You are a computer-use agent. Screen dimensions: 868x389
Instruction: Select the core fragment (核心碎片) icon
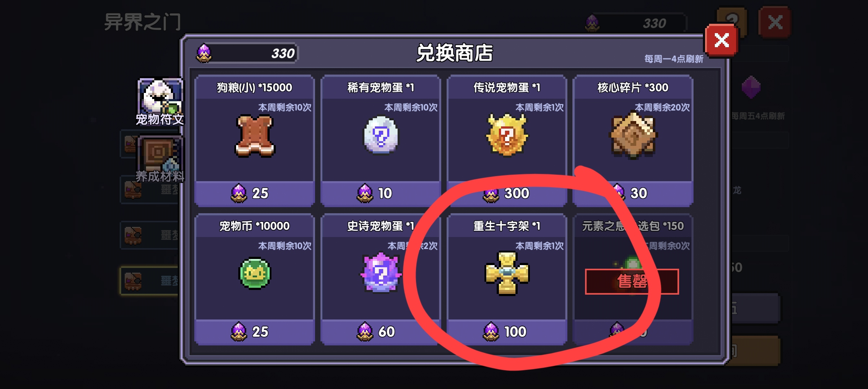pos(633,135)
